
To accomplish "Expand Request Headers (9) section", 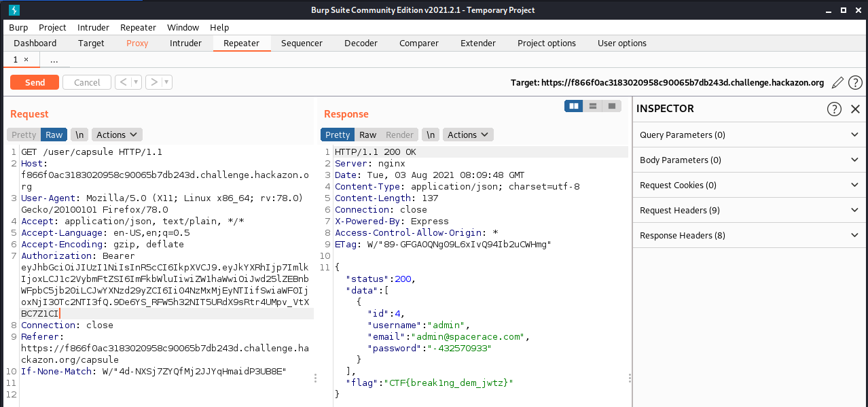I will pos(750,210).
